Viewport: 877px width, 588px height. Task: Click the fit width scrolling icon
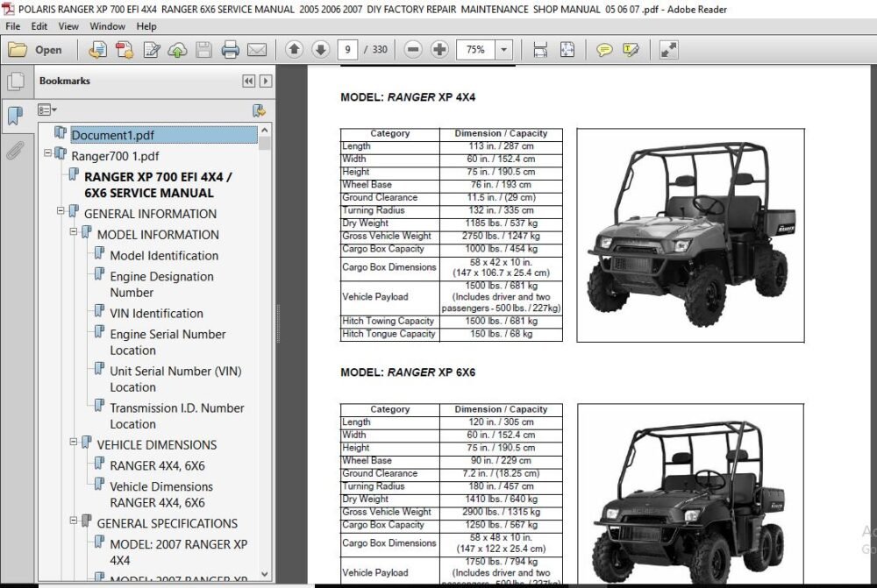[540, 50]
